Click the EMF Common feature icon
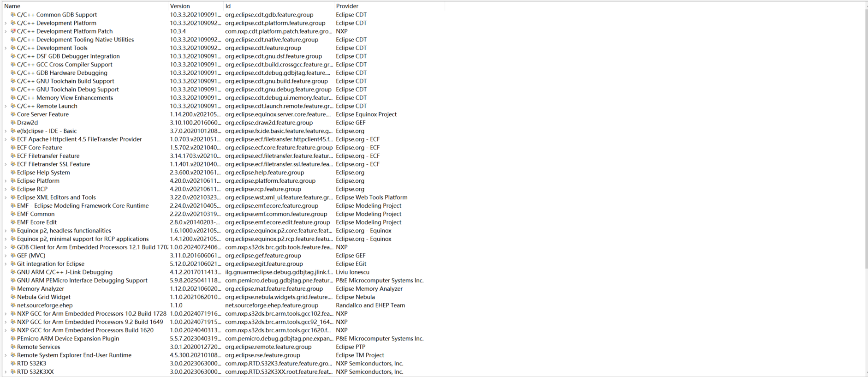The width and height of the screenshot is (868, 377). (x=13, y=214)
